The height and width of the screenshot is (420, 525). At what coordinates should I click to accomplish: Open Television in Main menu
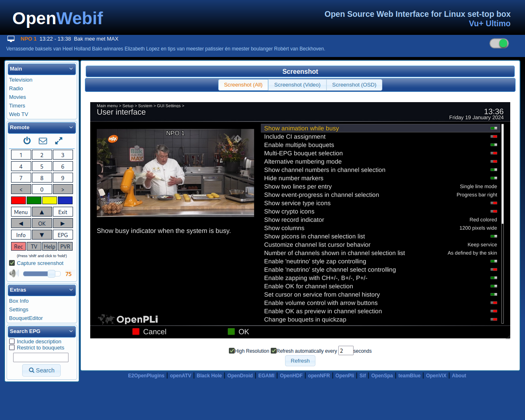tap(21, 80)
